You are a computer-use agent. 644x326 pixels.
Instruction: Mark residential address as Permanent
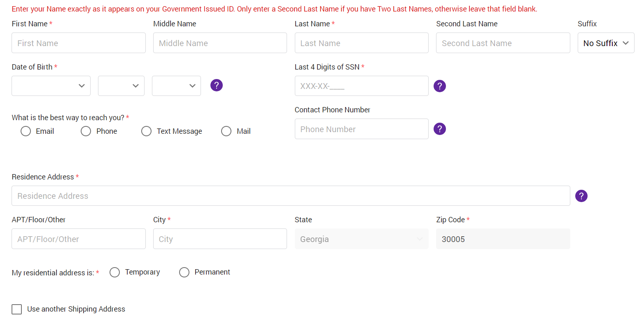point(184,272)
